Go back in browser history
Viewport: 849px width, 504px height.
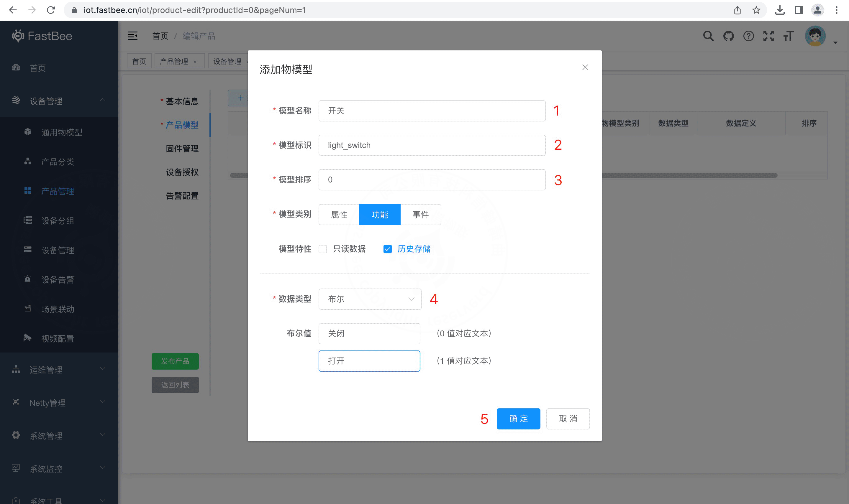pos(13,10)
